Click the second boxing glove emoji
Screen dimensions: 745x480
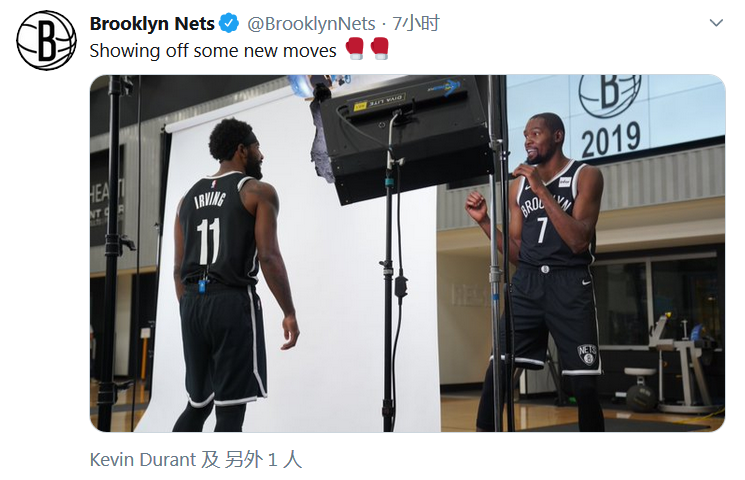click(x=380, y=48)
